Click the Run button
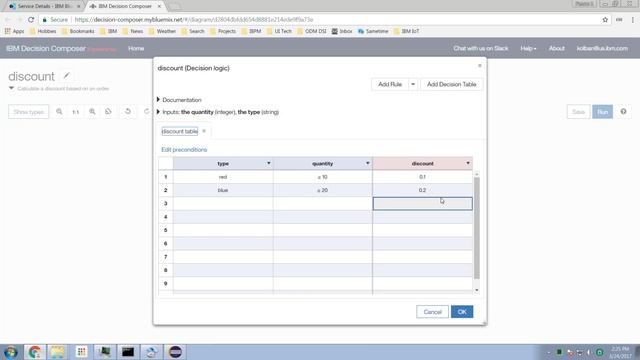640x360 pixels. 602,111
